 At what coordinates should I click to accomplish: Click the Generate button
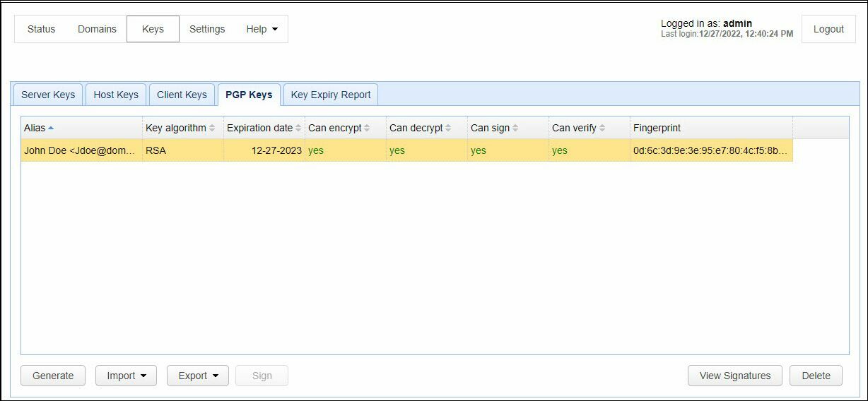click(x=53, y=376)
